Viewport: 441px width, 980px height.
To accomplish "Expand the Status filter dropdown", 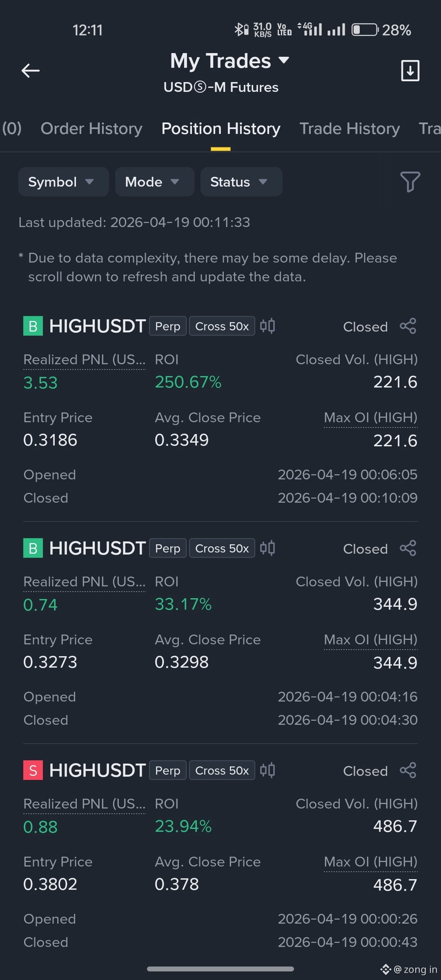I will coord(241,182).
